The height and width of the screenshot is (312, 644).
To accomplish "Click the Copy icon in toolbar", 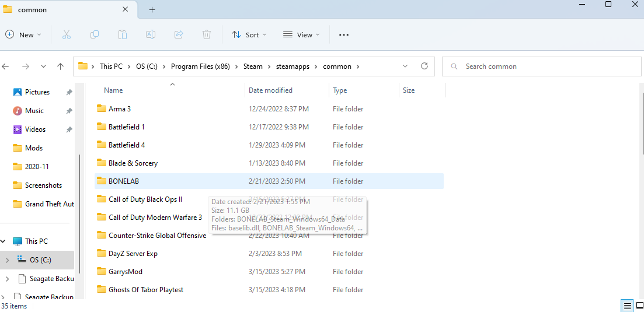I will coord(95,35).
